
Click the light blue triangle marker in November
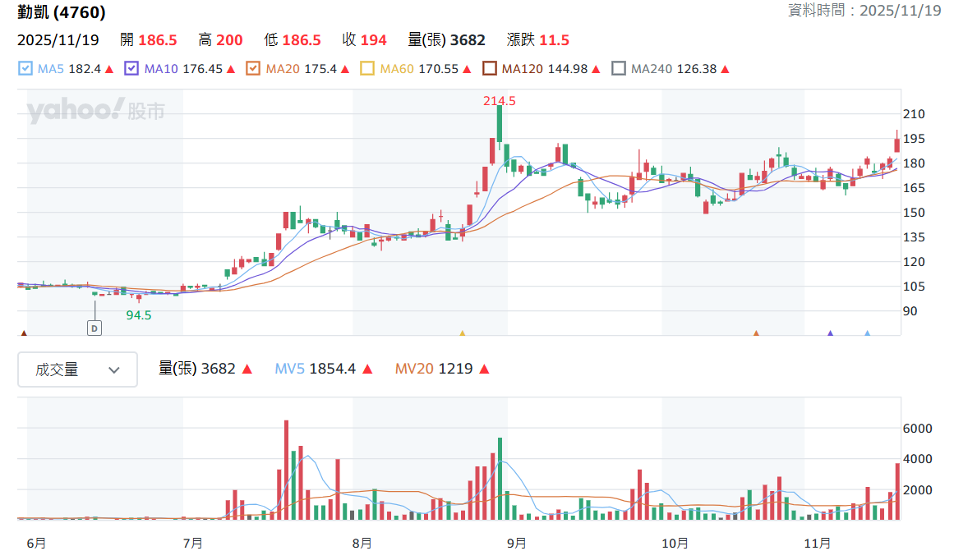click(x=868, y=333)
